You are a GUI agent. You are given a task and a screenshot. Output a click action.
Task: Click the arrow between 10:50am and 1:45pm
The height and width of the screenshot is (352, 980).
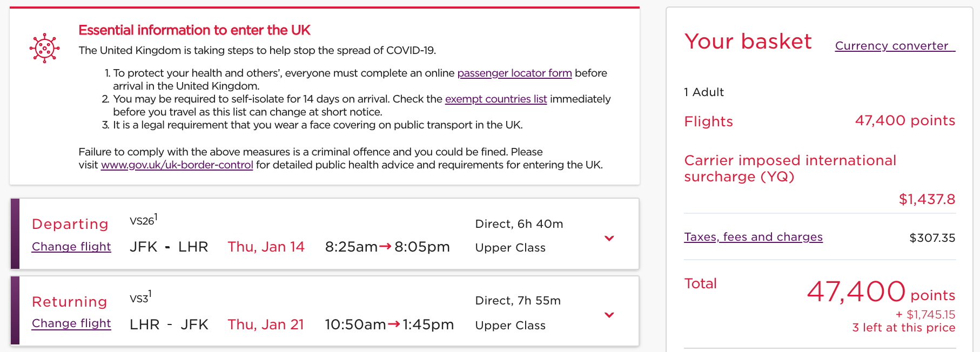(394, 324)
